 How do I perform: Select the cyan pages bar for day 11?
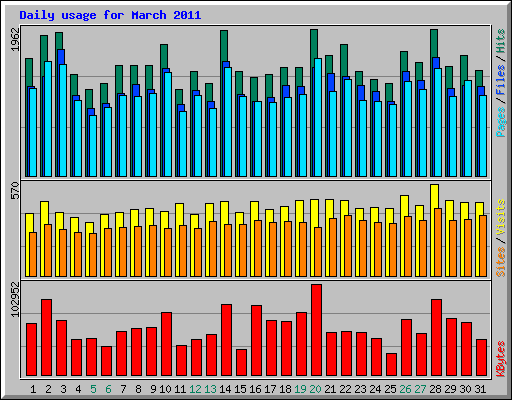coord(183,144)
